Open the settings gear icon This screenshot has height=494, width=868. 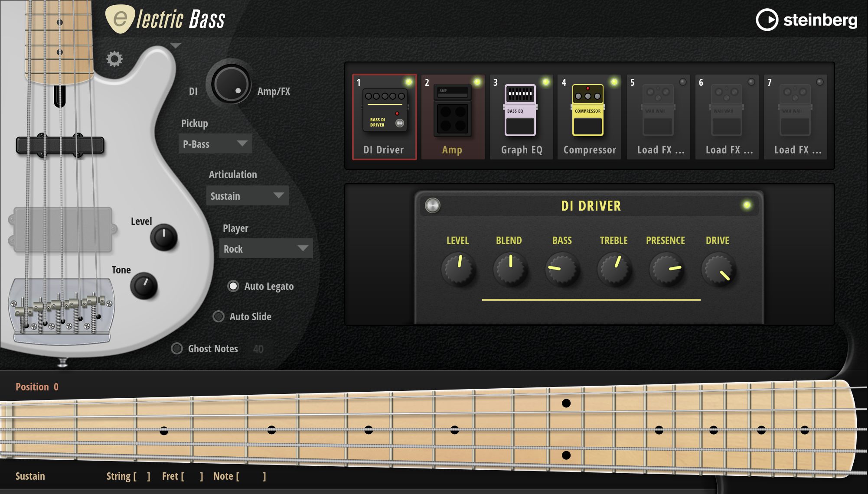click(x=114, y=59)
